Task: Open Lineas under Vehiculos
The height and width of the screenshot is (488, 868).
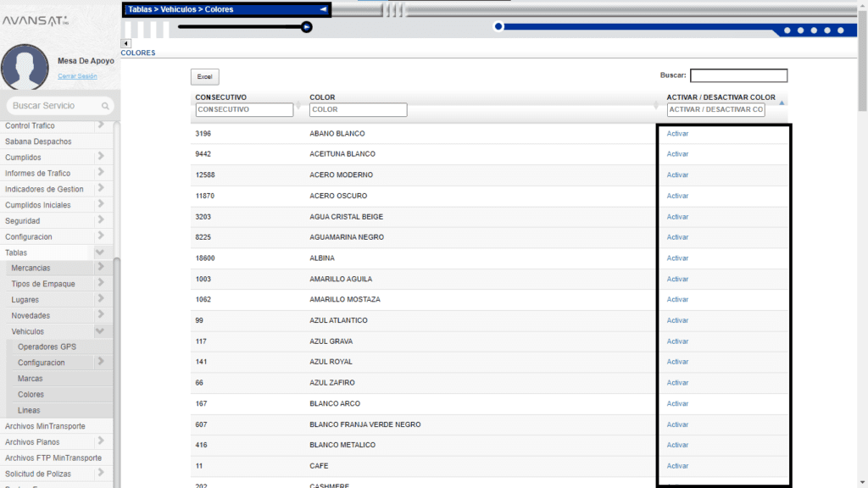Action: click(29, 410)
